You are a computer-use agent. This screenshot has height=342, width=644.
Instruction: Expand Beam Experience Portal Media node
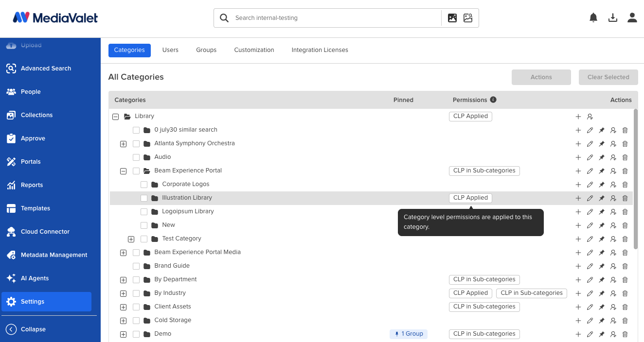[x=123, y=253]
